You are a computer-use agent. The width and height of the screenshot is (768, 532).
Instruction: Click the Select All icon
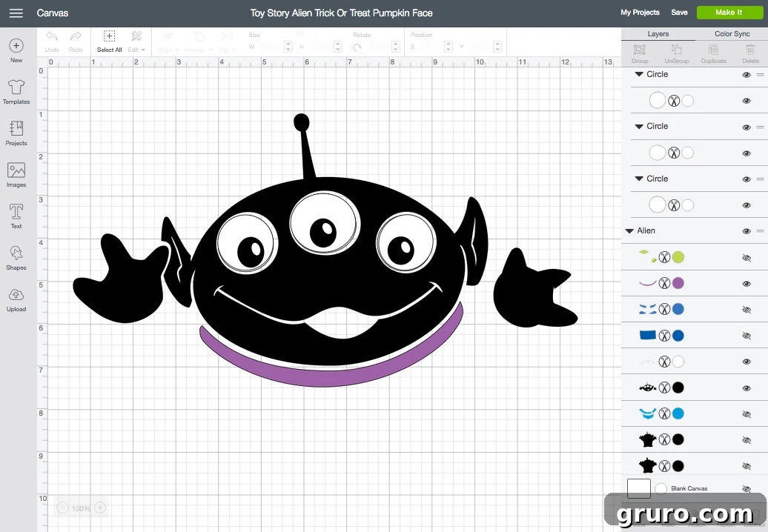coord(109,36)
